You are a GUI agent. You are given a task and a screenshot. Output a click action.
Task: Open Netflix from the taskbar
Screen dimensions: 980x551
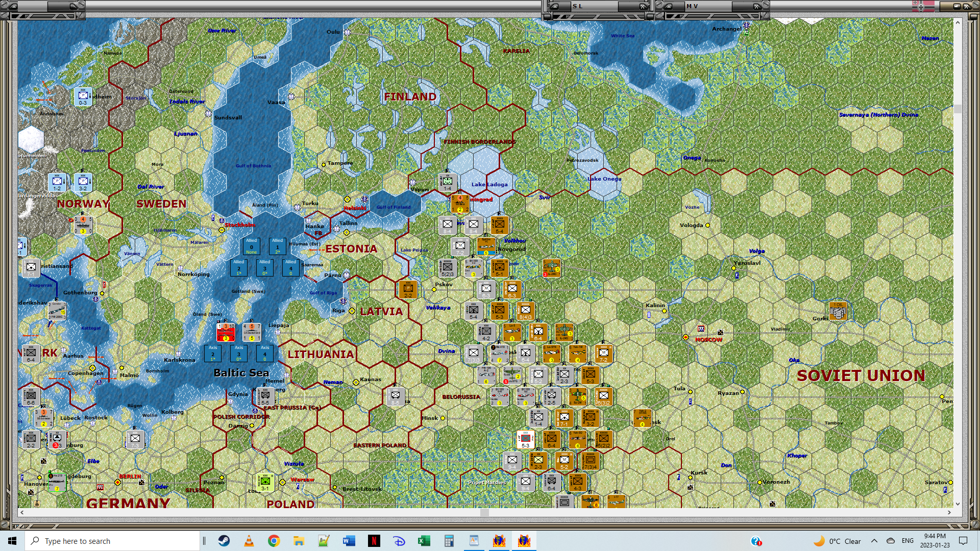pos(374,541)
